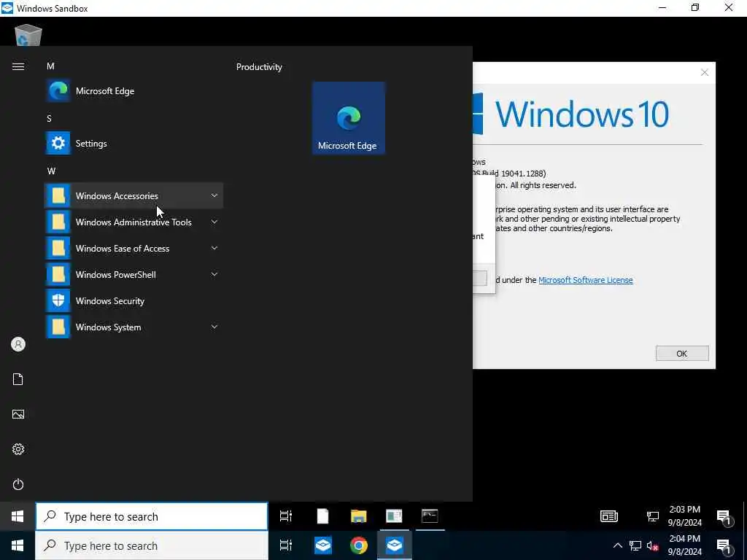This screenshot has height=560, width=747.
Task: Expand the Windows Ease of Access chevron
Action: click(x=214, y=248)
